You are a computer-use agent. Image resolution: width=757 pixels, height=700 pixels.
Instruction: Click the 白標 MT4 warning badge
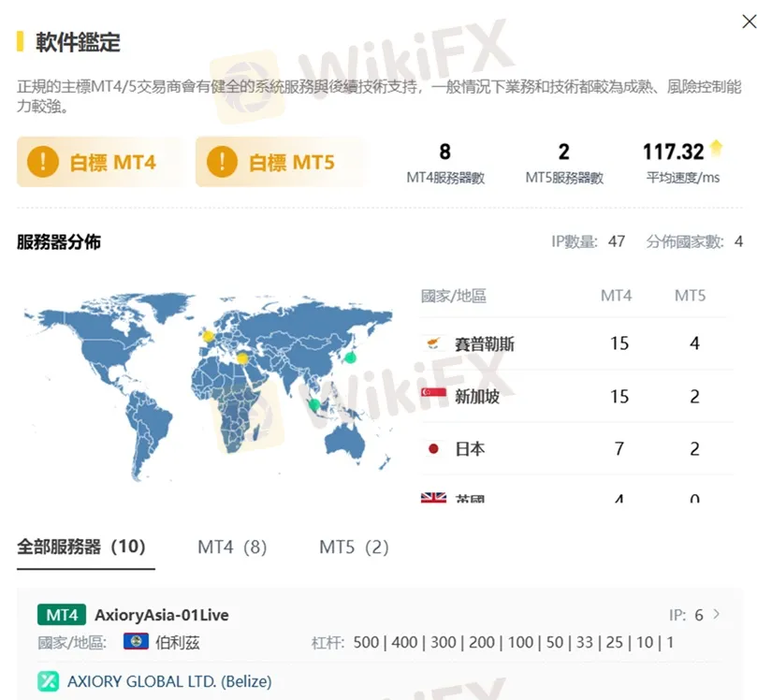tap(99, 162)
